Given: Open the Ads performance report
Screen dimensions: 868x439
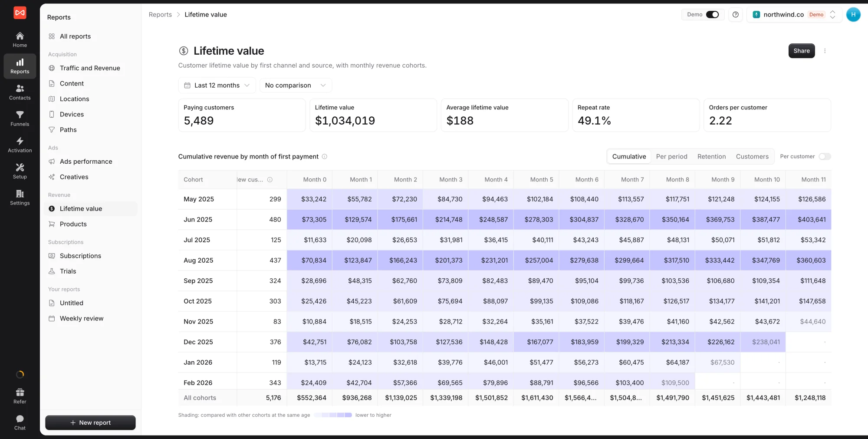Looking at the screenshot, I should (90, 162).
